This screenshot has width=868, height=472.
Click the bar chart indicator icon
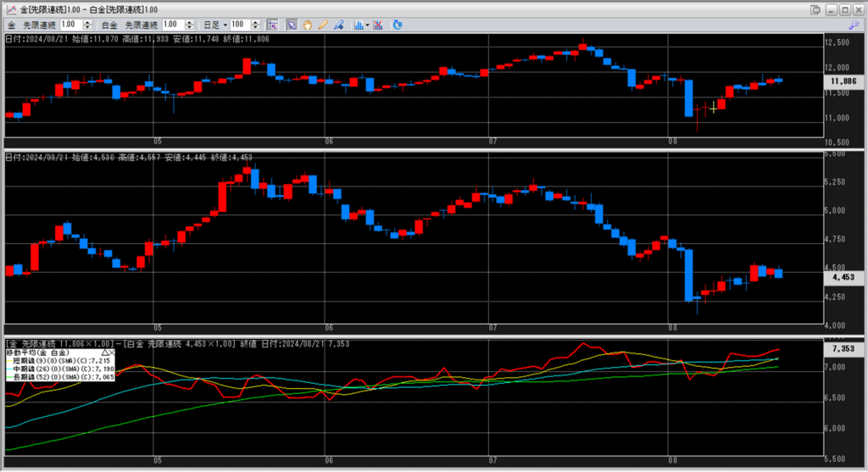358,25
